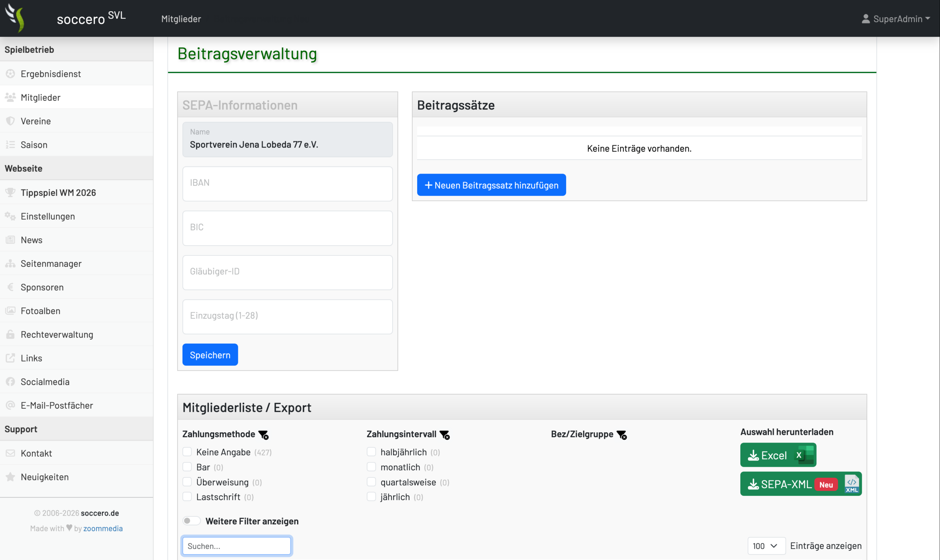Open Saison in the sidebar
Screen dimensions: 940x560
coord(77,145)
